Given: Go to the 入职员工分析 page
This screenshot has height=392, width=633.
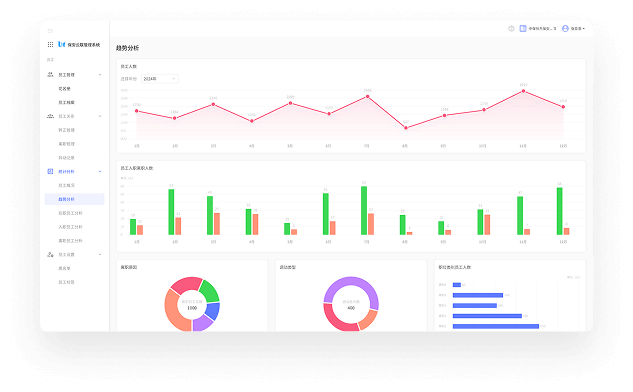Looking at the screenshot, I should [x=70, y=227].
